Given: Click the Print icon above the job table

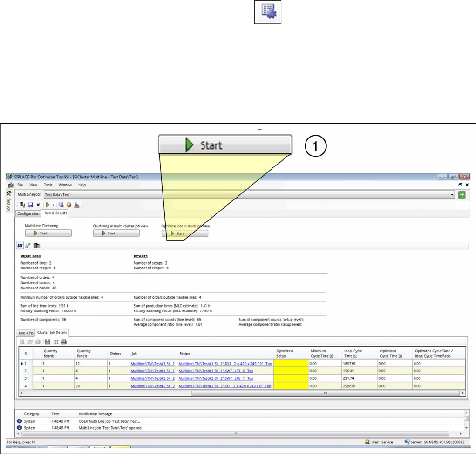Looking at the screenshot, I should [x=63, y=342].
